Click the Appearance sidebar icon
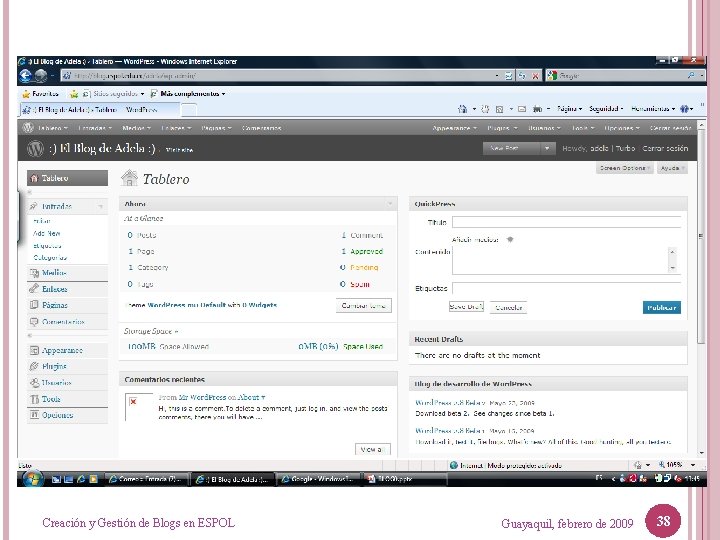 [x=34, y=350]
